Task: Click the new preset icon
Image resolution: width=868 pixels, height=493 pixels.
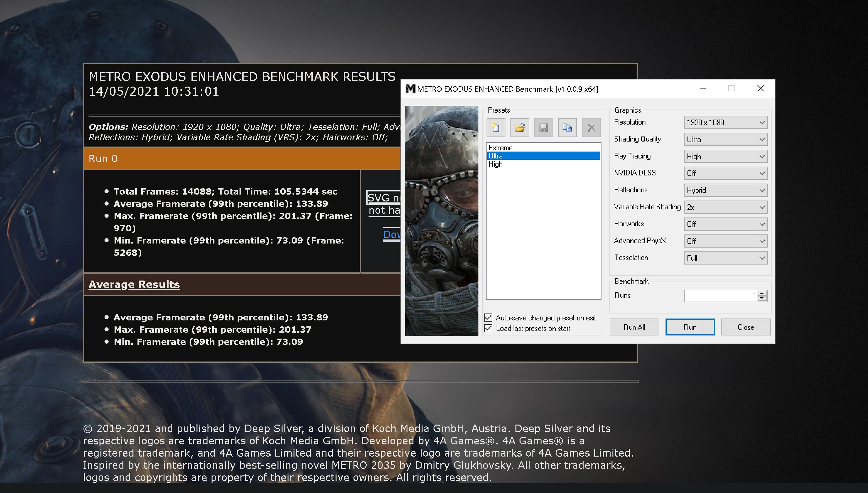Action: pos(496,128)
